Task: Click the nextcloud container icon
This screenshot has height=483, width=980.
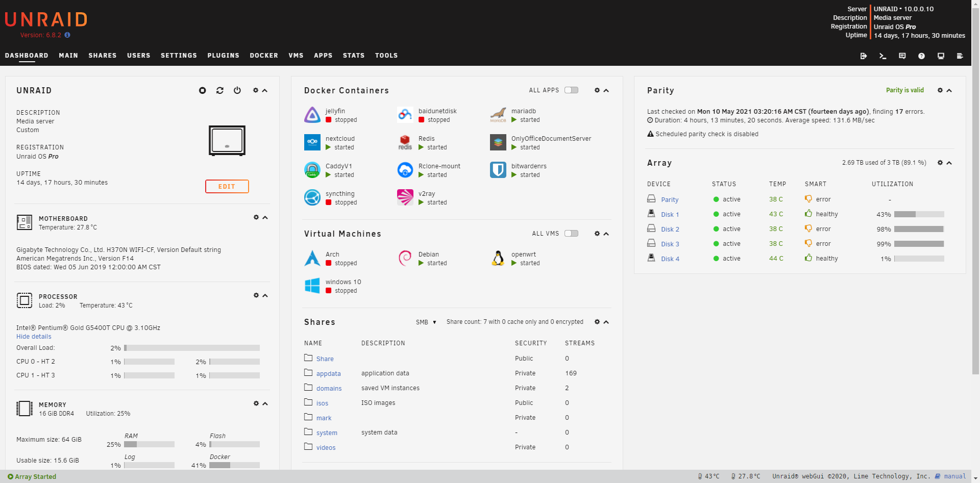Action: [x=312, y=142]
